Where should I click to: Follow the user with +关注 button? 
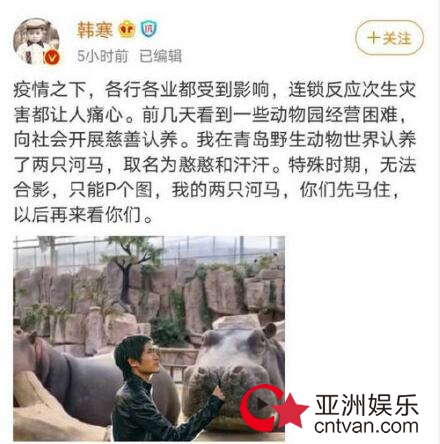tap(389, 38)
